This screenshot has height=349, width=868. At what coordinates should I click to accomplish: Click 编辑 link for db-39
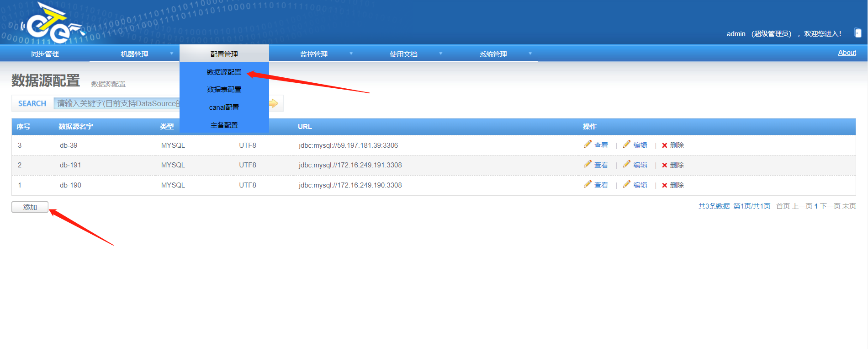coord(640,145)
